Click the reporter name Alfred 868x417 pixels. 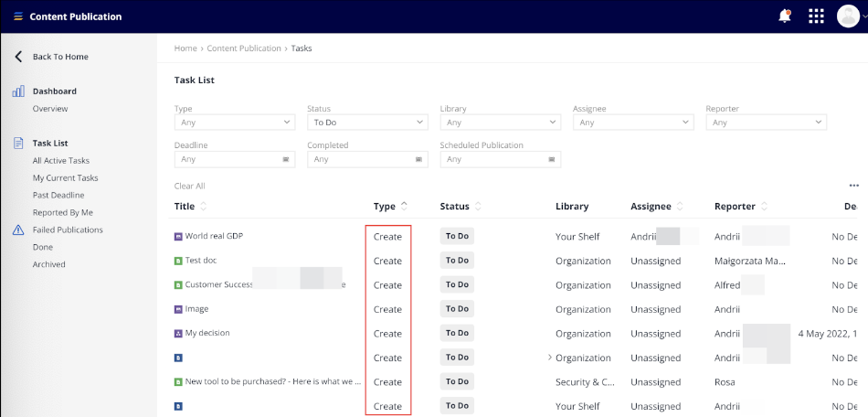click(x=727, y=285)
